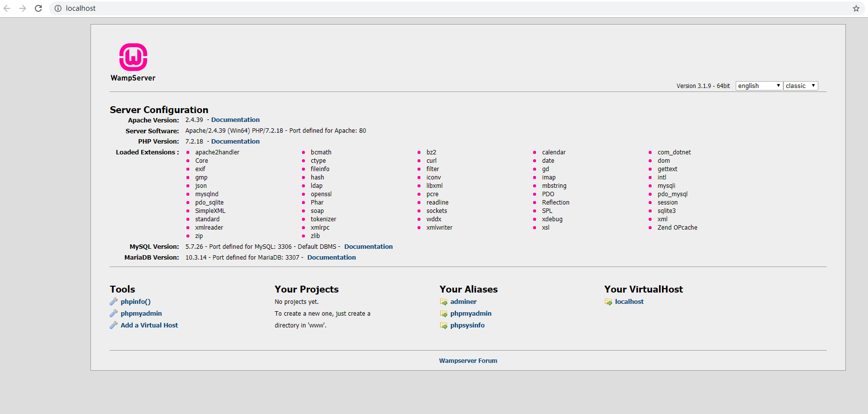
Task: Click the xmlwriter extension entry
Action: [439, 228]
